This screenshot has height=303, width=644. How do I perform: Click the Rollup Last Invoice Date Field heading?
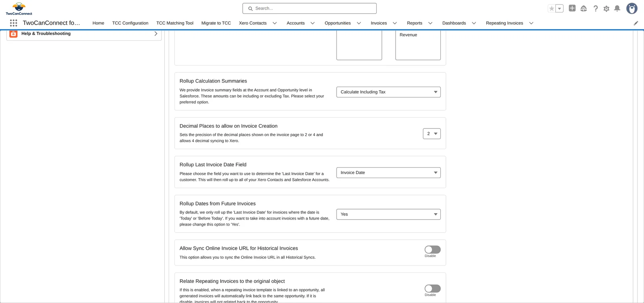point(213,165)
